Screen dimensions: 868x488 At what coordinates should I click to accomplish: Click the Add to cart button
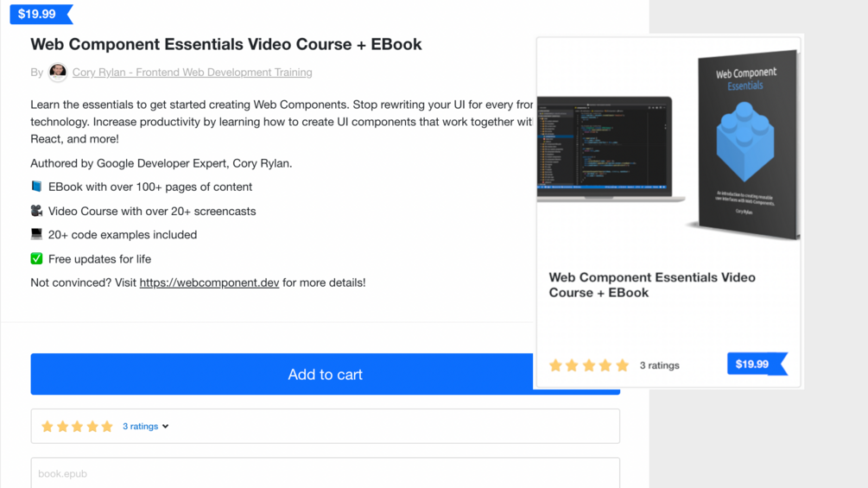[x=325, y=374]
